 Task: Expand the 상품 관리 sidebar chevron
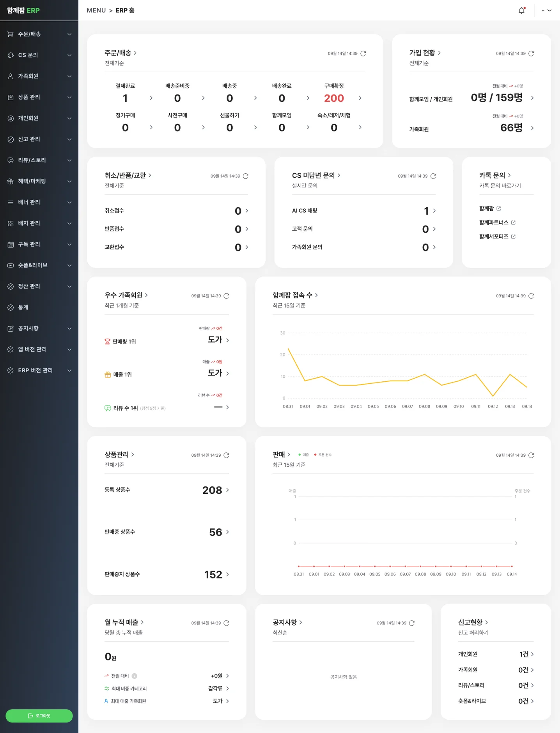click(x=69, y=97)
